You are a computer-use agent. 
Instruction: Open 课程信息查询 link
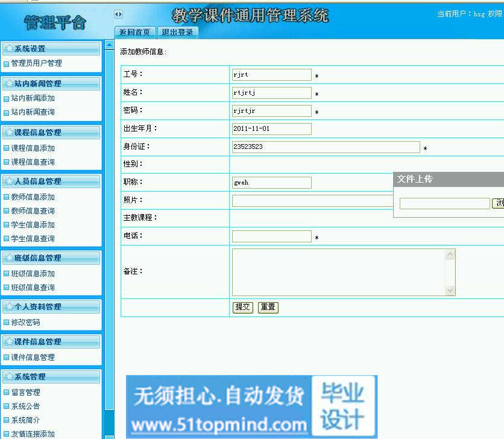[33, 162]
